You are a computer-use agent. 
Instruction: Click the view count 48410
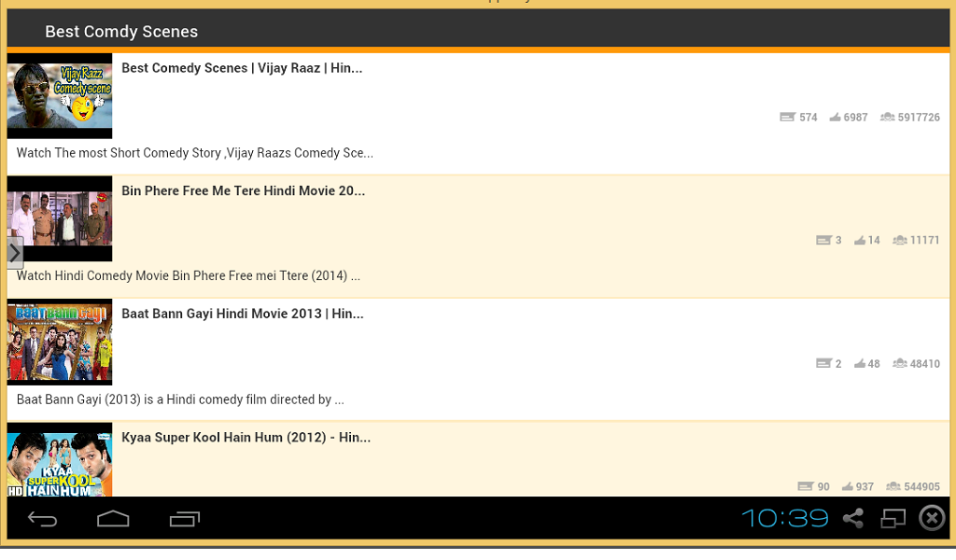[x=925, y=364]
